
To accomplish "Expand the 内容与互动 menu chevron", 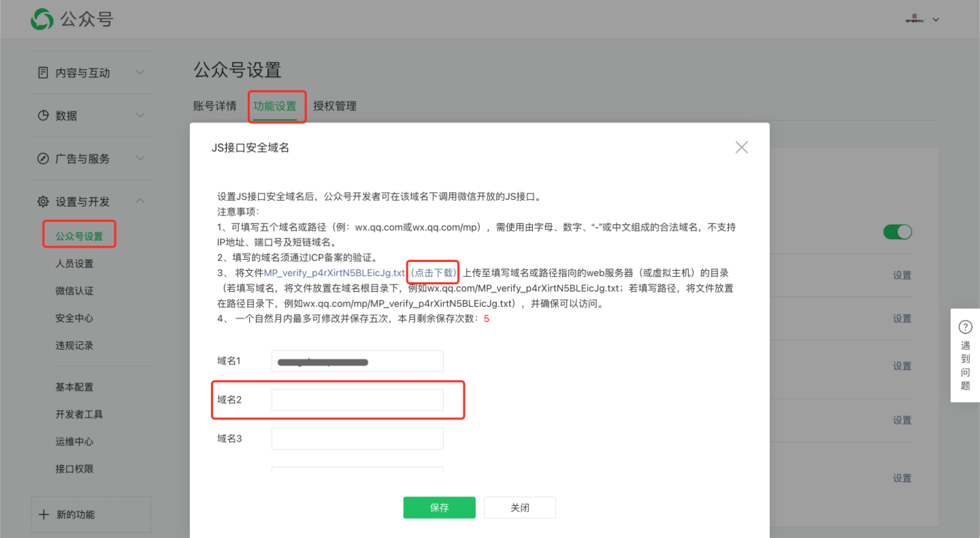I will [140, 72].
